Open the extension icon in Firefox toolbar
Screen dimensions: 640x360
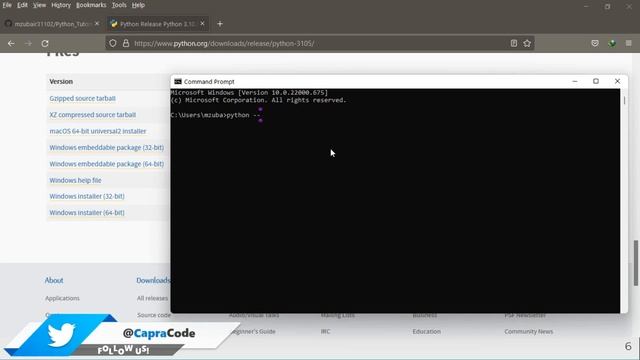(612, 43)
